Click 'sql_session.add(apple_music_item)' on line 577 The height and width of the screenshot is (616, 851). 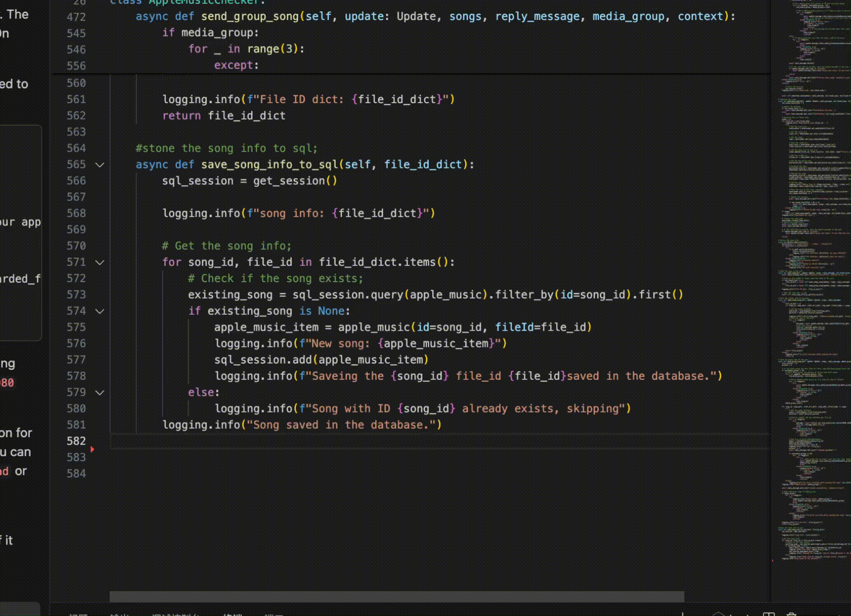[321, 360]
